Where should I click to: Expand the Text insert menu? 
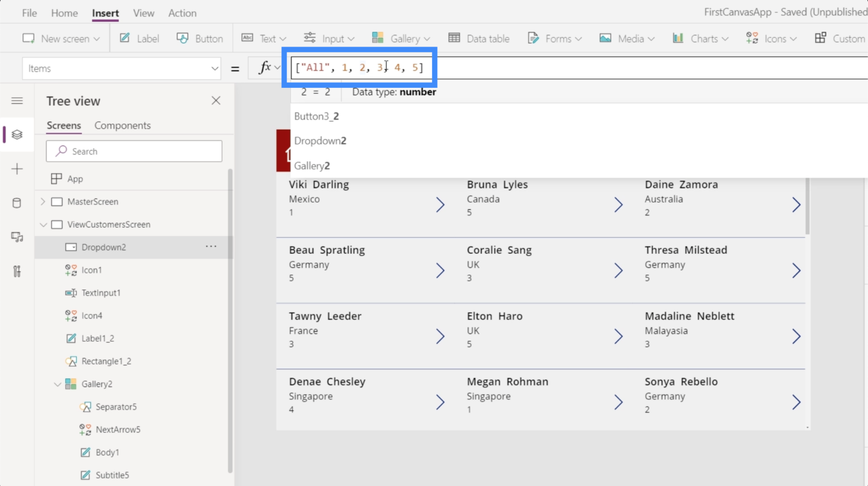264,38
